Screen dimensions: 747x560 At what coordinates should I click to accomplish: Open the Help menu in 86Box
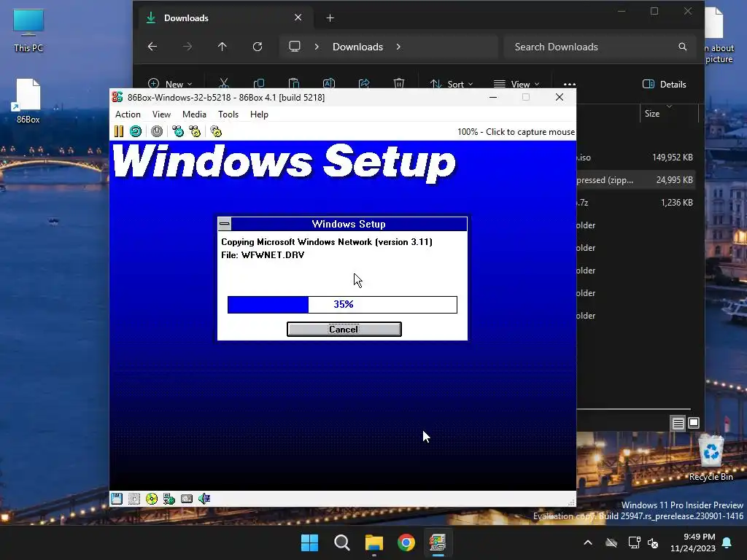click(259, 114)
